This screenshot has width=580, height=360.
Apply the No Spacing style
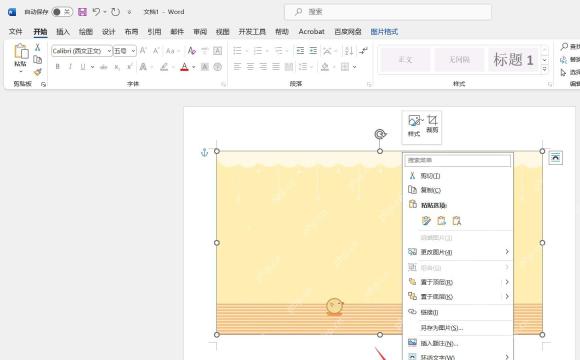tap(459, 60)
